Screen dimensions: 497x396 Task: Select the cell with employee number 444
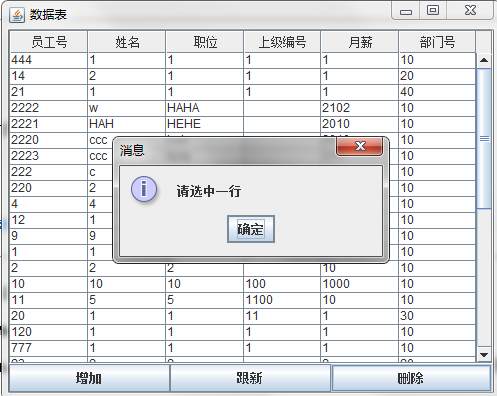click(49, 60)
